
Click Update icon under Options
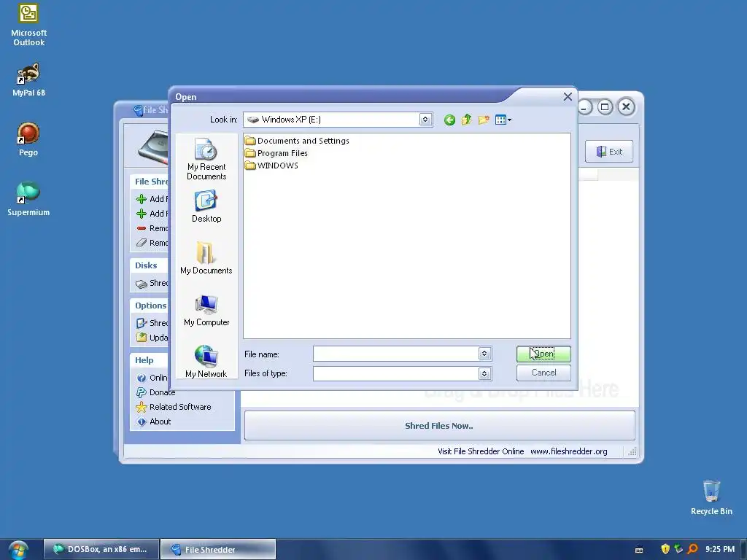[x=142, y=338]
